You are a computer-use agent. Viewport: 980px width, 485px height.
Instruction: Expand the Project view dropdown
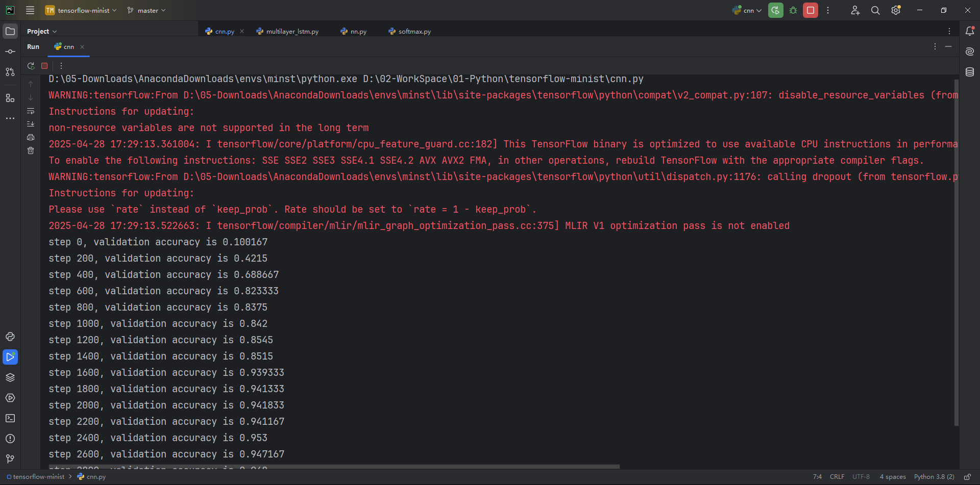pos(42,31)
